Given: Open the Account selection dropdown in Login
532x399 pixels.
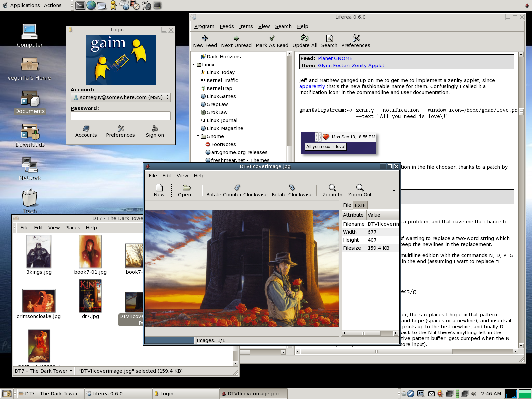Looking at the screenshot, I should click(120, 97).
